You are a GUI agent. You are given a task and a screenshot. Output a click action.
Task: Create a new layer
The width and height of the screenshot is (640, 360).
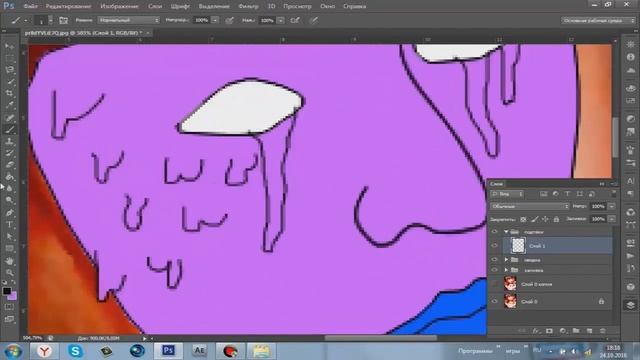tap(589, 331)
